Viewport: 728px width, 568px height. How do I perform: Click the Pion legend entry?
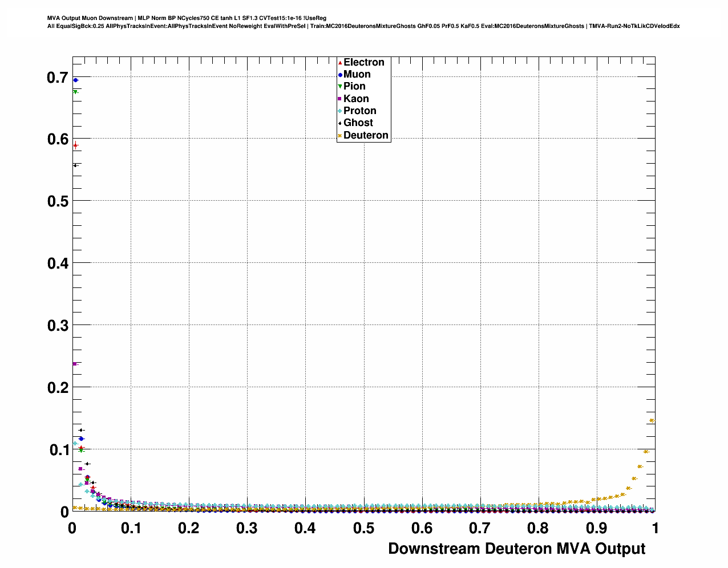pyautogui.click(x=354, y=86)
